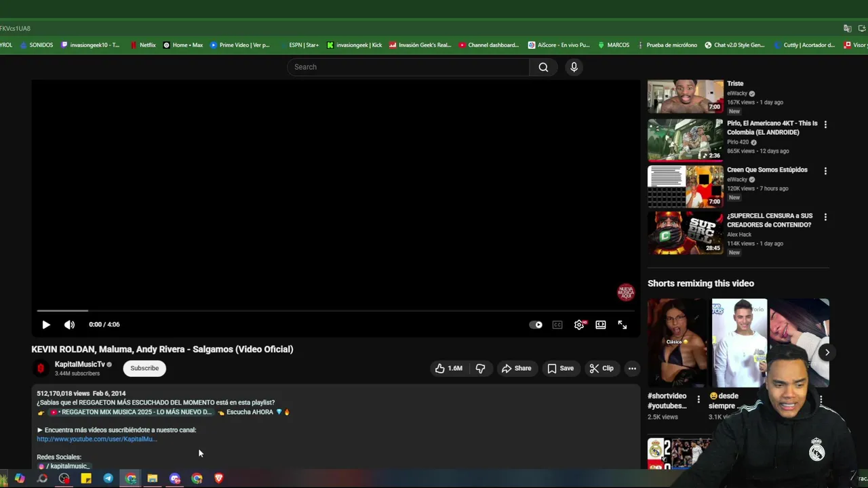Open the Invasión Geek's Real bookmark
Image resolution: width=868 pixels, height=488 pixels.
pos(420,45)
